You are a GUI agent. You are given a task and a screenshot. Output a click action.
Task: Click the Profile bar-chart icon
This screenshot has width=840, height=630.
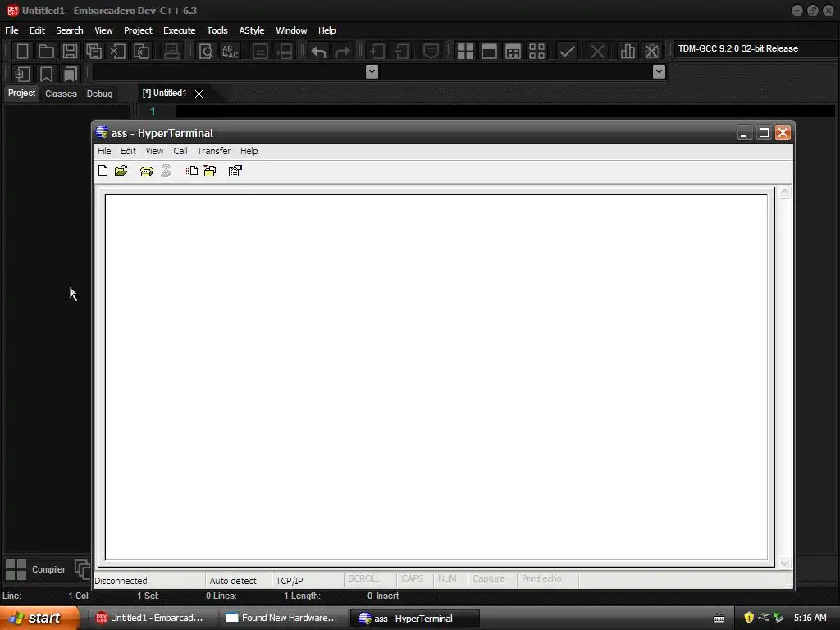[628, 52]
